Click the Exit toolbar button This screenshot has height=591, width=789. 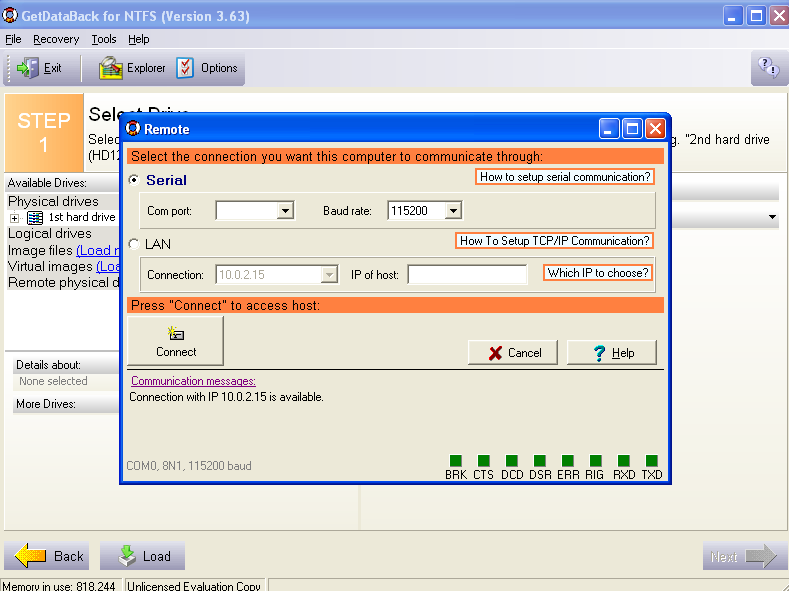click(39, 68)
